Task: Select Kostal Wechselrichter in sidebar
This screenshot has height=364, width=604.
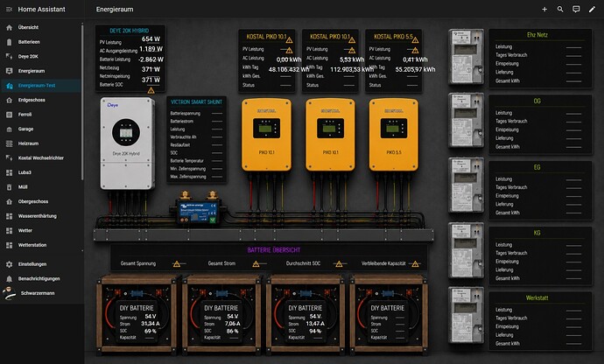Action: (x=41, y=157)
